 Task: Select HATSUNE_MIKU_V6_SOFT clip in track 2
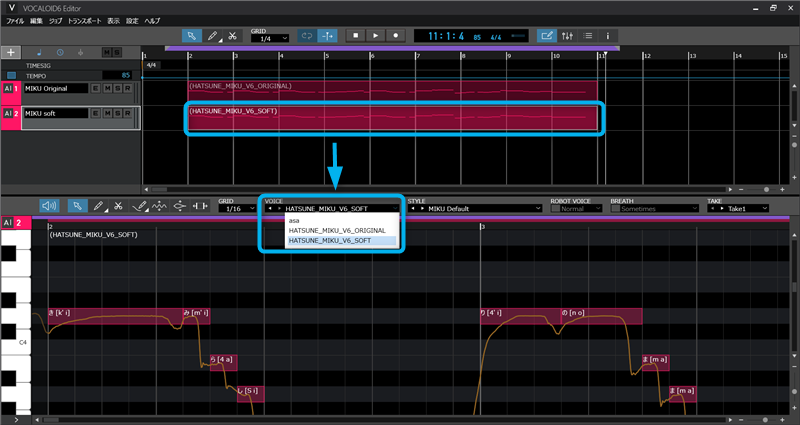coord(392,117)
